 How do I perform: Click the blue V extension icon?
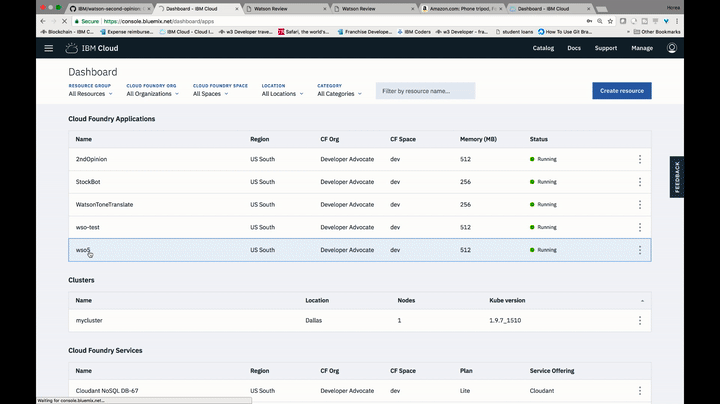pos(666,21)
